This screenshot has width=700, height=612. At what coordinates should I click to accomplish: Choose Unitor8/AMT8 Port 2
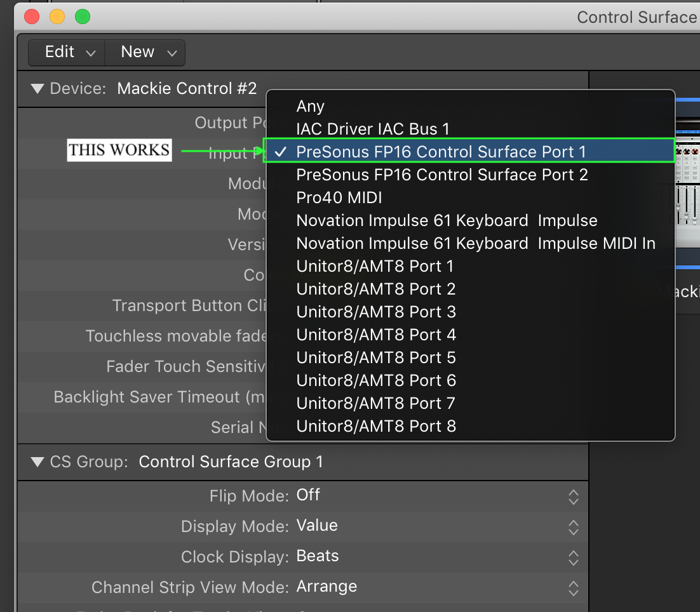point(470,289)
